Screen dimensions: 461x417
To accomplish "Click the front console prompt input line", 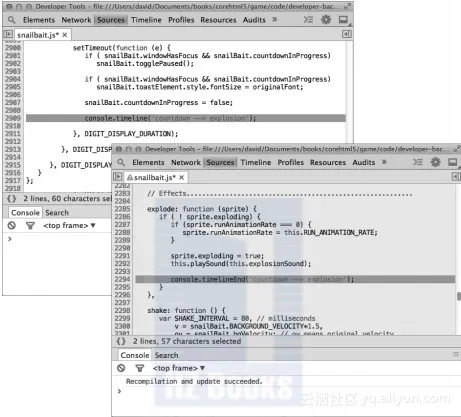I will pyautogui.click(x=287, y=391).
